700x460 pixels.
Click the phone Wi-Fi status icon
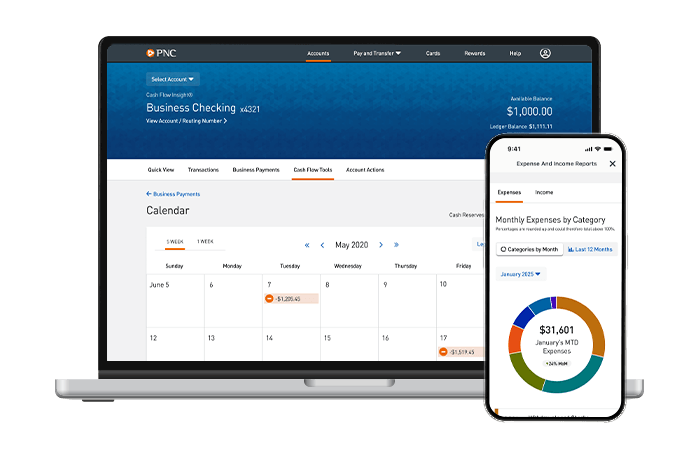point(598,149)
